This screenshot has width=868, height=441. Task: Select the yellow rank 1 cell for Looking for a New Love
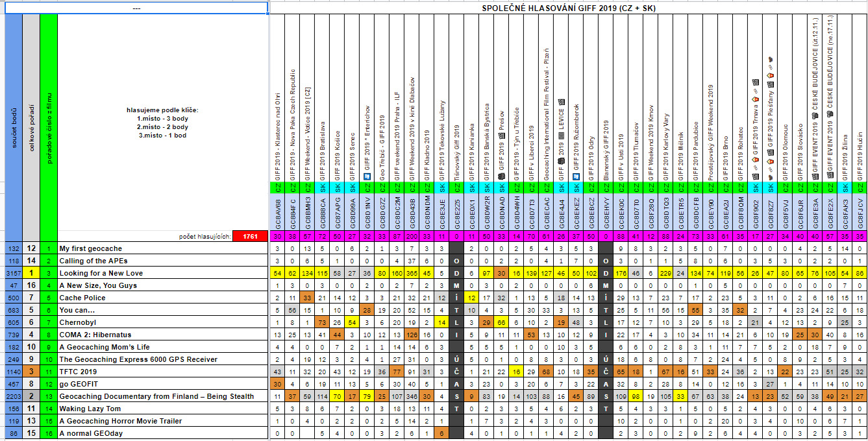[x=31, y=273]
